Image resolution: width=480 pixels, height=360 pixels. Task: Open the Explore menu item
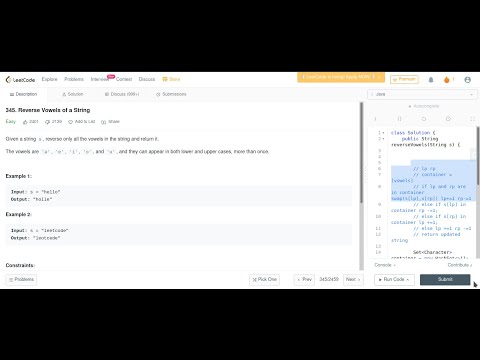coord(49,79)
